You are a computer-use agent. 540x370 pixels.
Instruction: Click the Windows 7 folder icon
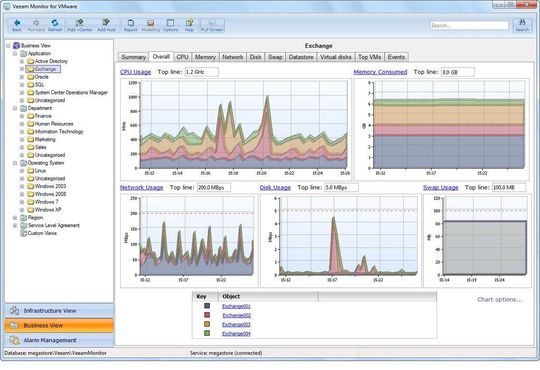click(30, 202)
